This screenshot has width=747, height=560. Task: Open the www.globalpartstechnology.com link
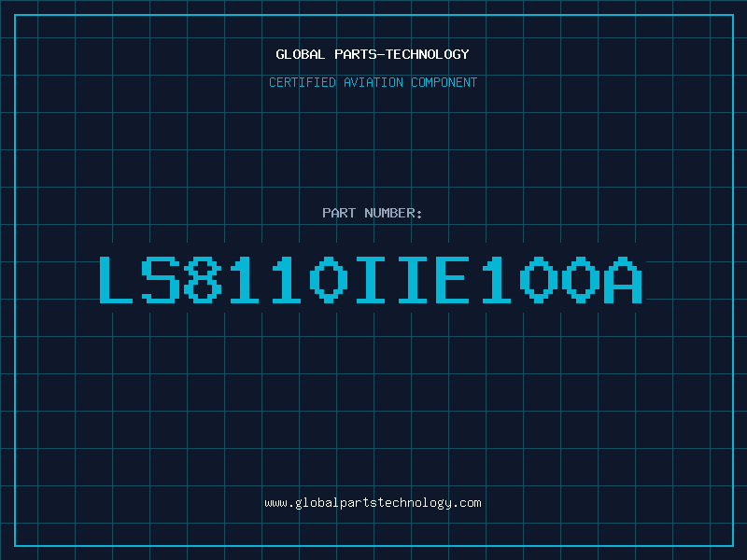373,503
